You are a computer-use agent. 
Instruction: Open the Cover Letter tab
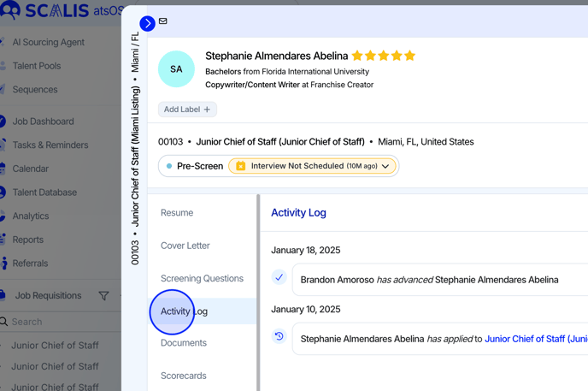click(x=185, y=246)
